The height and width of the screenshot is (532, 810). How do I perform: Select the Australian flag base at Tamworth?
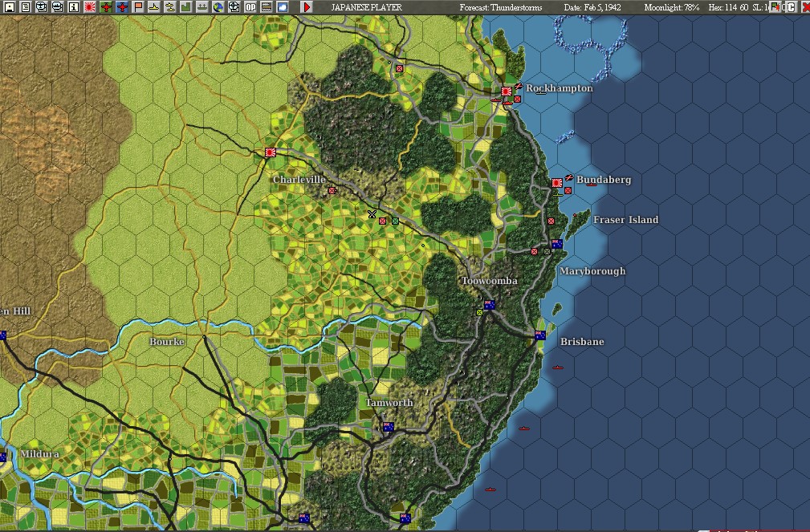(389, 427)
